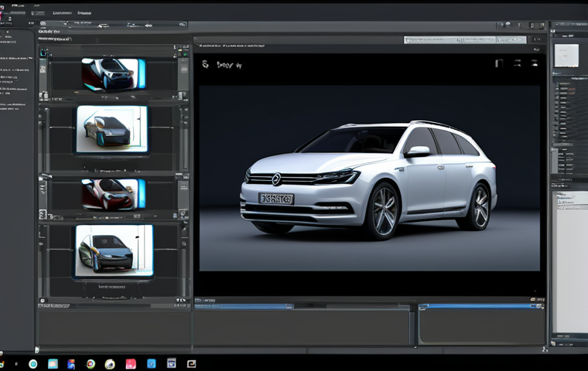Click the white car render in the main viewport
The height and width of the screenshot is (371, 588).
(x=368, y=180)
